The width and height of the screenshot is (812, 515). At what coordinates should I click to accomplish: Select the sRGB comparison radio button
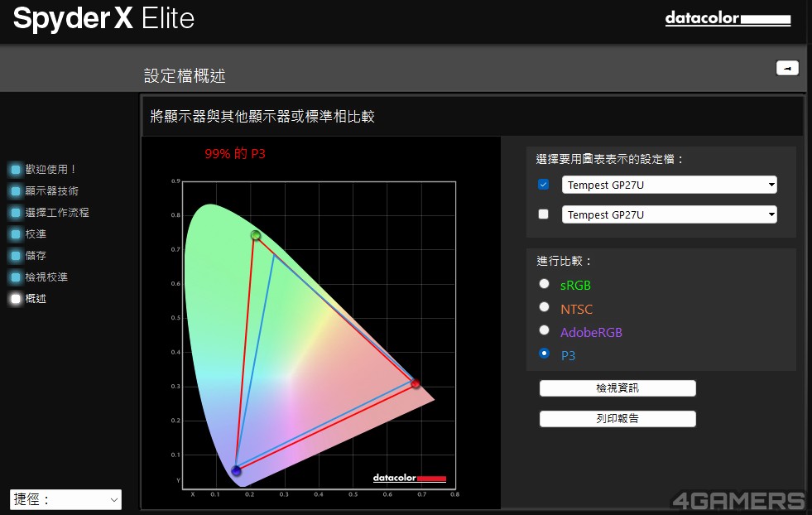pyautogui.click(x=544, y=284)
